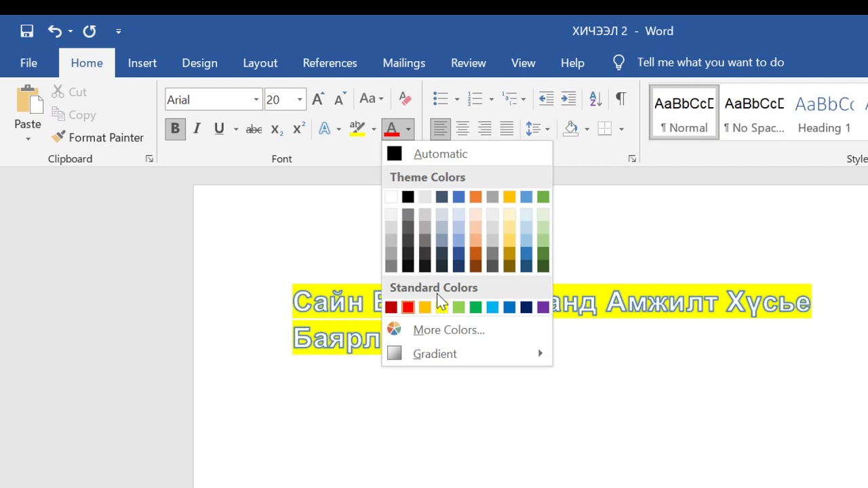868x488 pixels.
Task: Shrink font size with the smaller A icon
Action: point(340,99)
